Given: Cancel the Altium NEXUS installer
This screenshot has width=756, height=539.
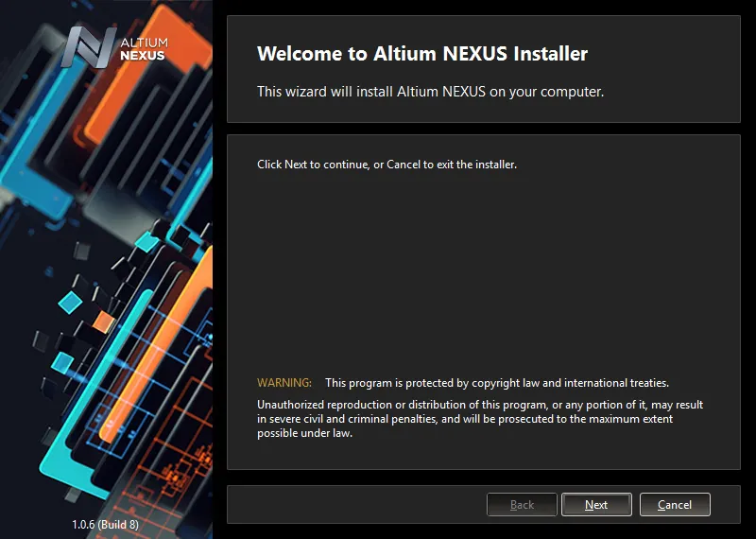Looking at the screenshot, I should coord(675,504).
